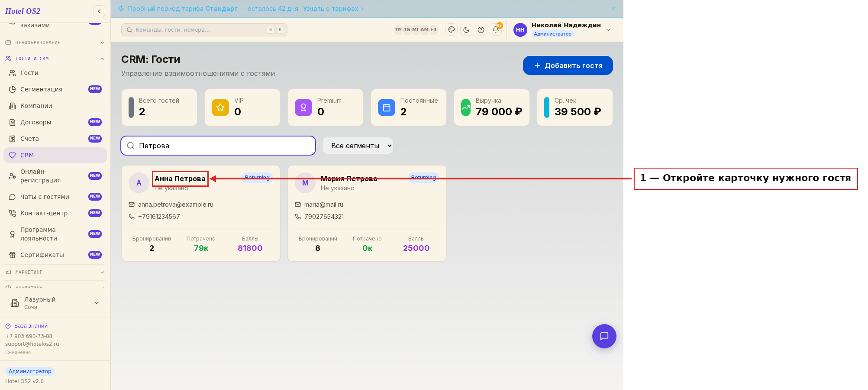Click Анна Петрова's avatar letter A
The width and height of the screenshot is (868, 390).
[x=139, y=183]
